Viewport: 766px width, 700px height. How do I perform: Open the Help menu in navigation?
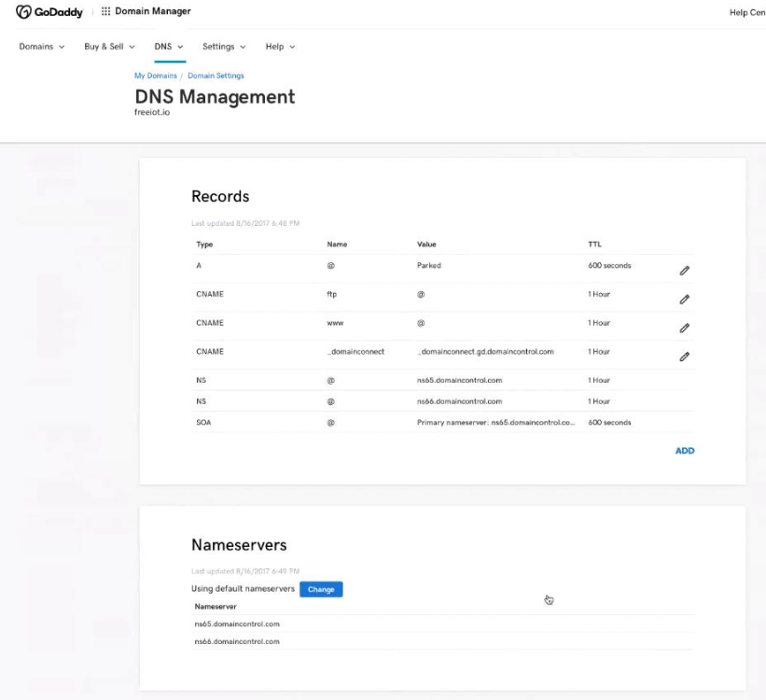click(280, 47)
